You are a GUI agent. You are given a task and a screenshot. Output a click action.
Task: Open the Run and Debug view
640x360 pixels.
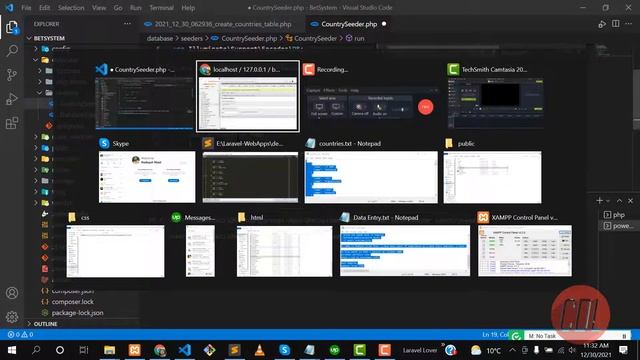[x=12, y=99]
